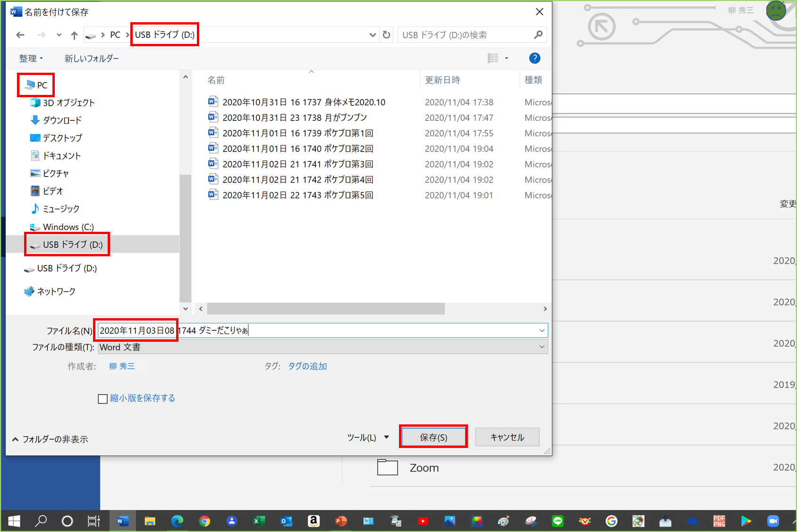Click 保存(S) button
Image resolution: width=797 pixels, height=532 pixels.
[433, 437]
